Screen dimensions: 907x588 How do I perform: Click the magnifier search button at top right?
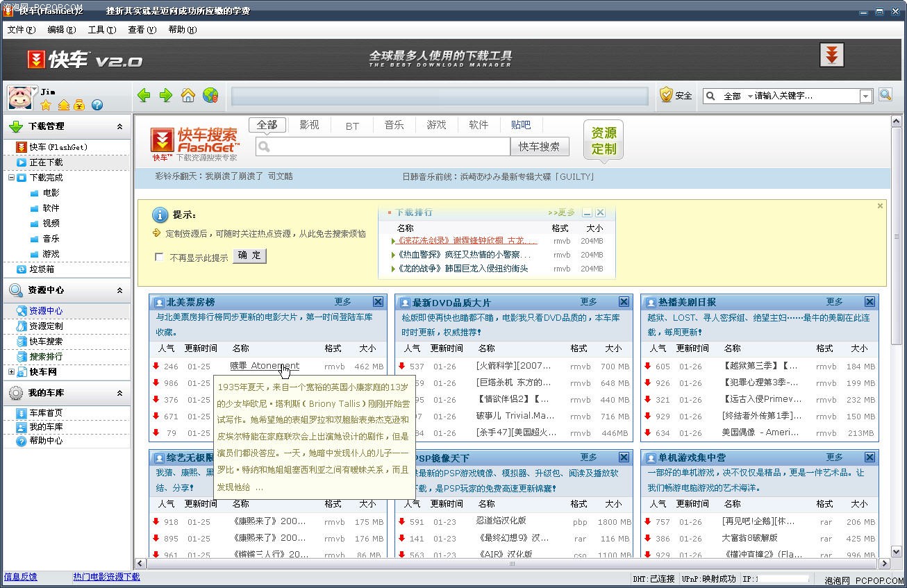click(885, 95)
